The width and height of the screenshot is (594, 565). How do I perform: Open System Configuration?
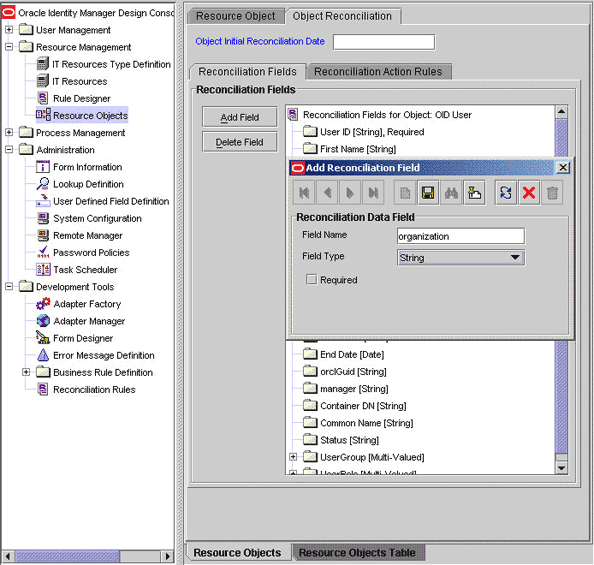[x=97, y=219]
